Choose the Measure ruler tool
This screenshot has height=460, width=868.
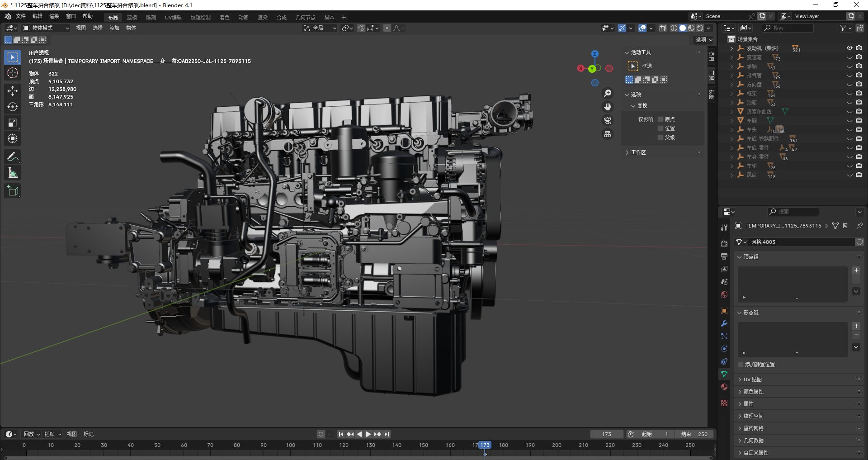pos(13,173)
